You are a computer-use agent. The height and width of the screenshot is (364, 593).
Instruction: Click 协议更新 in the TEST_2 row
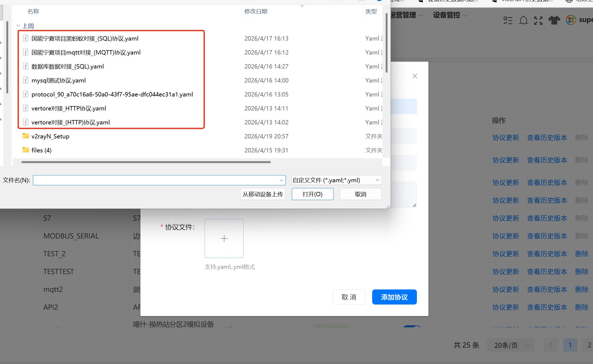[506, 254]
